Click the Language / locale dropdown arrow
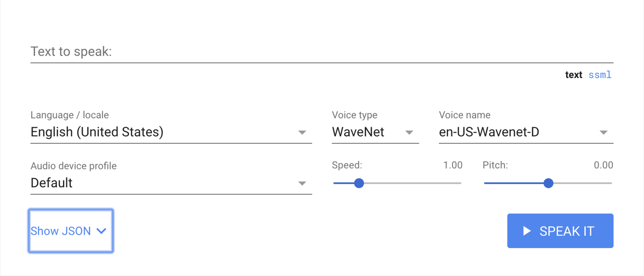The width and height of the screenshot is (644, 276). [303, 132]
